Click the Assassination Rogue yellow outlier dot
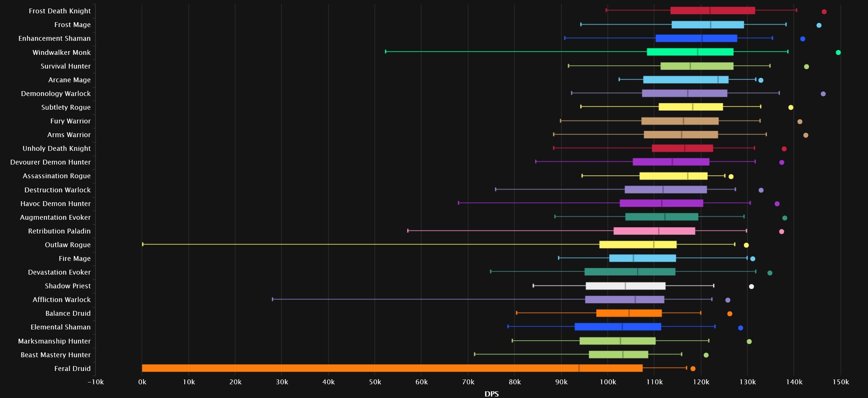Image resolution: width=868 pixels, height=398 pixels. click(x=731, y=177)
